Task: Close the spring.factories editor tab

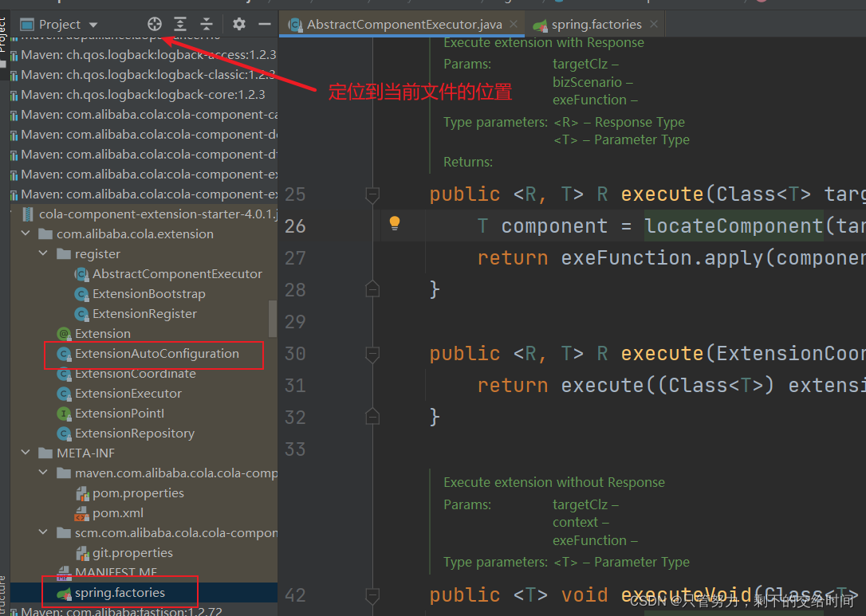Action: [654, 24]
